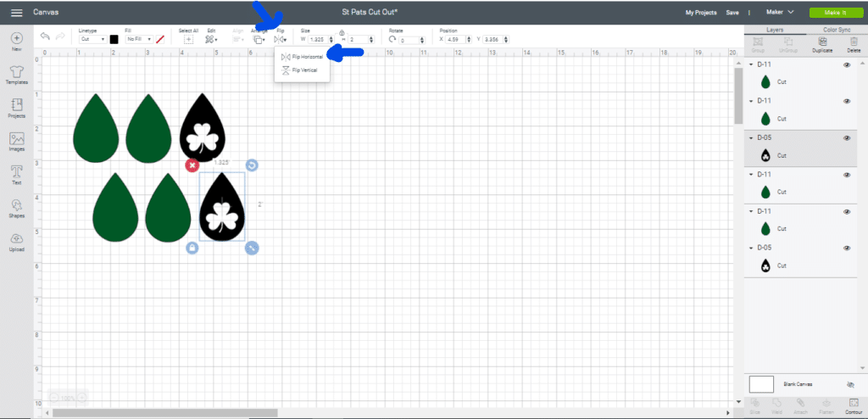Select the Text tool
The image size is (868, 419).
pos(16,174)
